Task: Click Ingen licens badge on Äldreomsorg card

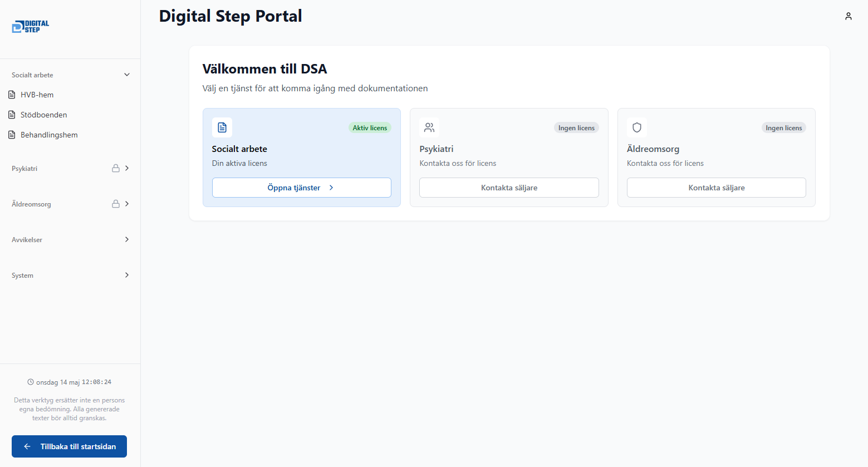Action: tap(784, 127)
